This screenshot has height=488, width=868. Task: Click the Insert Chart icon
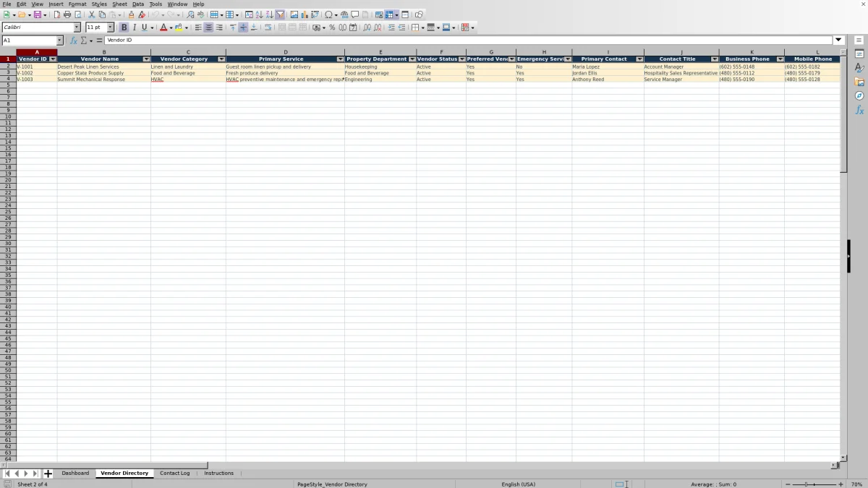304,14
